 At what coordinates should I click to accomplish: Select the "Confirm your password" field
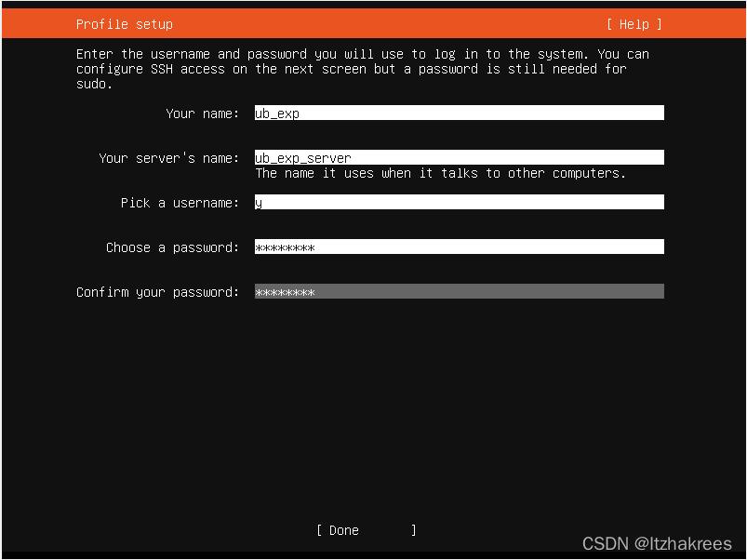(460, 291)
